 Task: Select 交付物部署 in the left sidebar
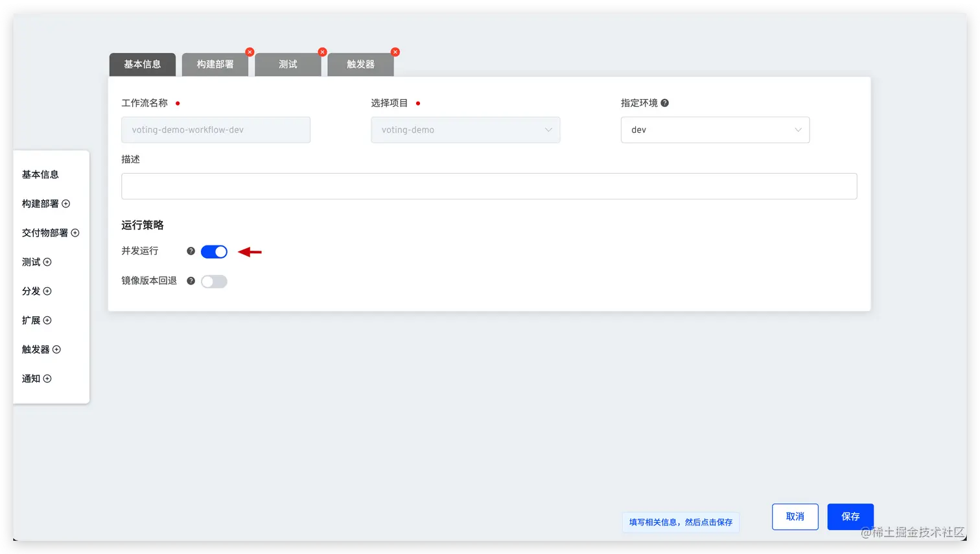tap(45, 233)
